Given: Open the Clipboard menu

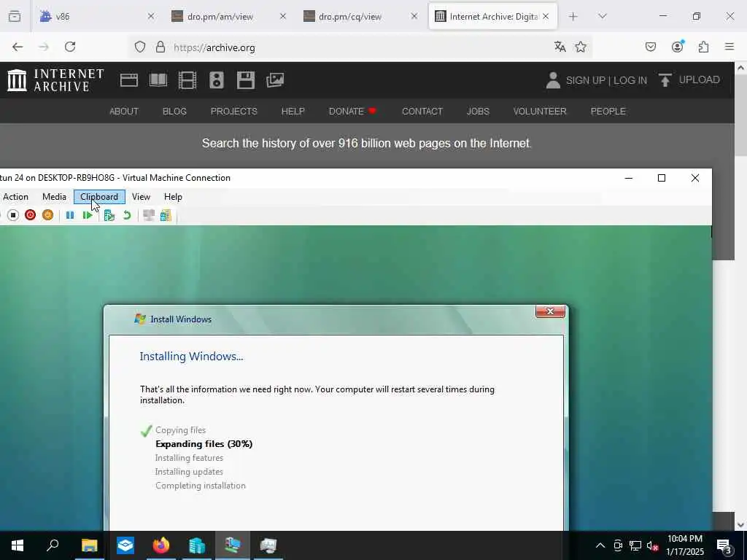Looking at the screenshot, I should [x=99, y=197].
